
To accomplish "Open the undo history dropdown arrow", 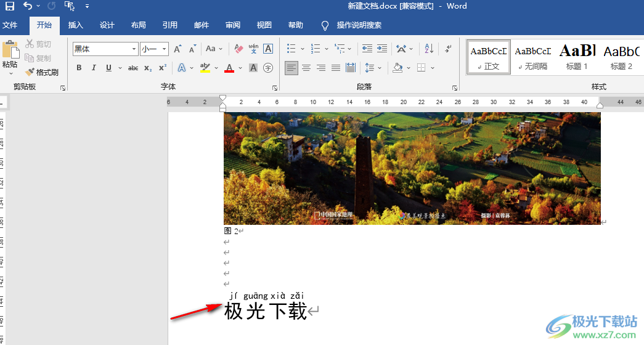I will click(x=38, y=6).
